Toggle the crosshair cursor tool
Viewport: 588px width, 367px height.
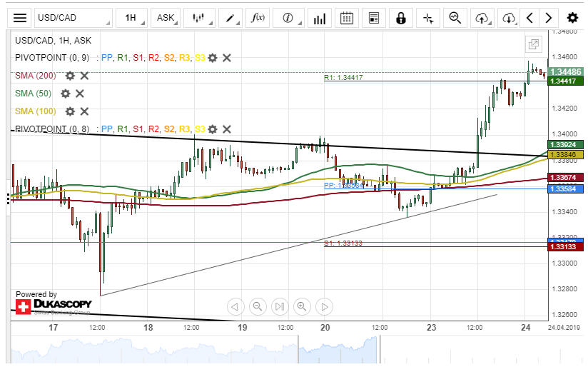(x=427, y=18)
